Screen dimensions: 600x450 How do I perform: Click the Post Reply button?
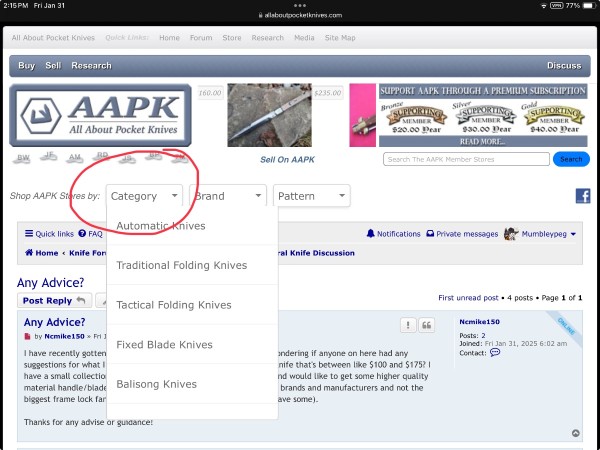[x=54, y=300]
